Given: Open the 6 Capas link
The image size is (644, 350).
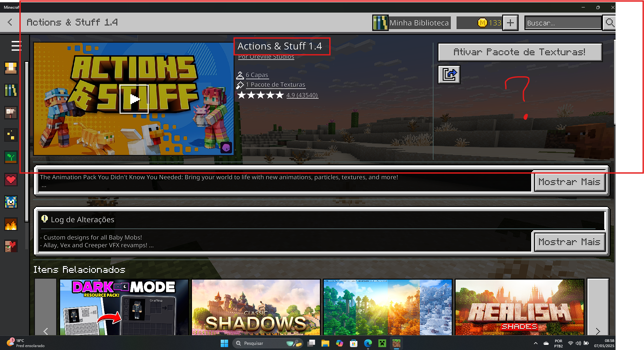Looking at the screenshot, I should pos(257,75).
